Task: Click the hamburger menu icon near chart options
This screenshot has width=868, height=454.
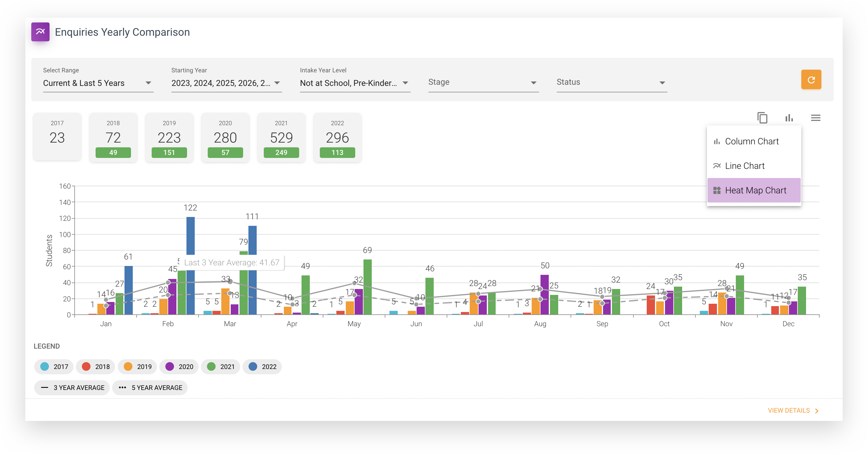Action: [816, 118]
